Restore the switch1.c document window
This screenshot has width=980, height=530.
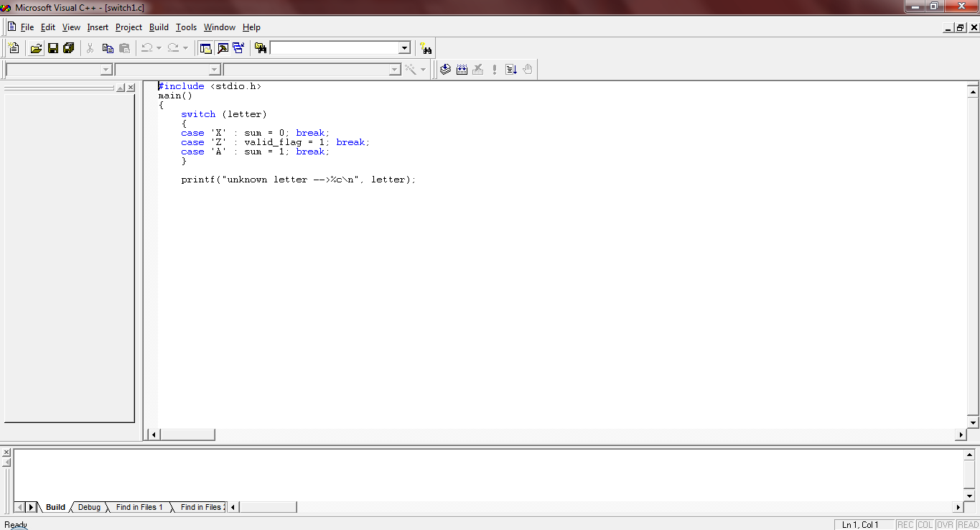tap(960, 27)
